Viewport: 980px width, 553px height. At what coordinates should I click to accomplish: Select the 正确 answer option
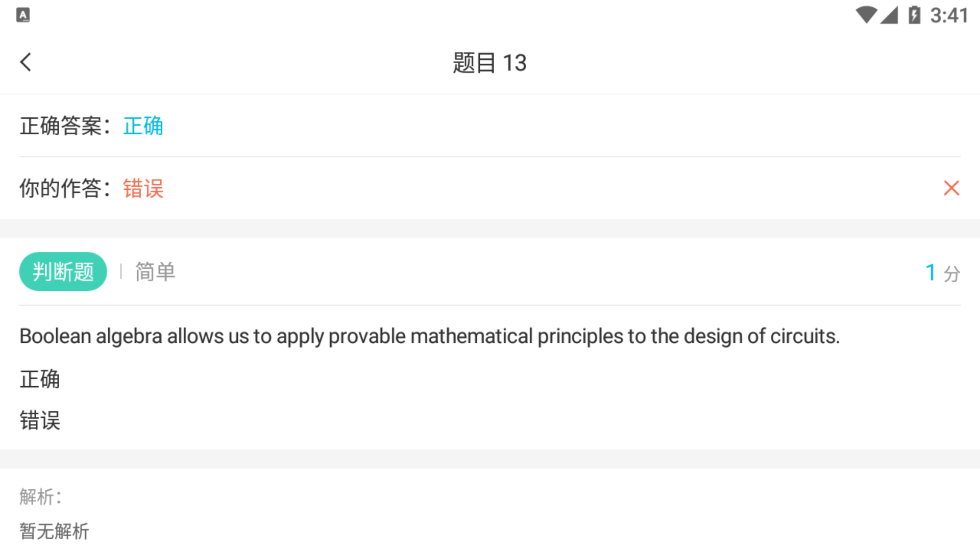[40, 379]
